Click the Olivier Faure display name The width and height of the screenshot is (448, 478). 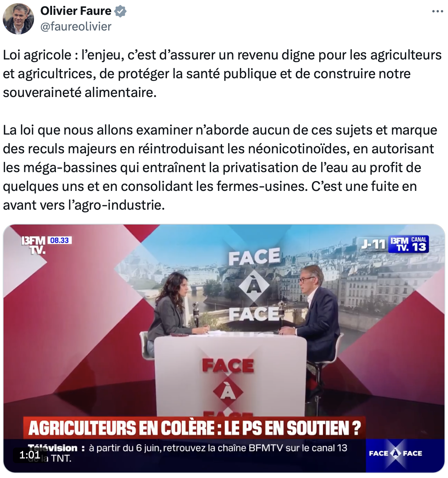76,11
